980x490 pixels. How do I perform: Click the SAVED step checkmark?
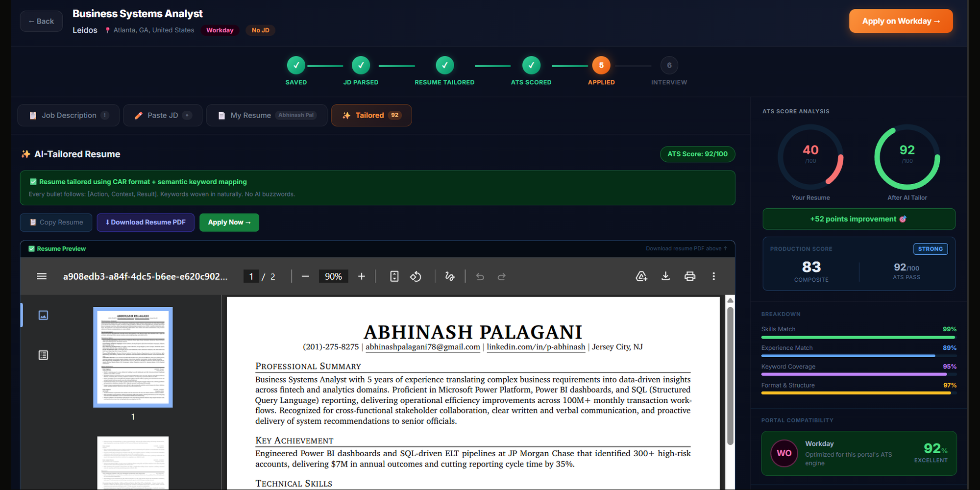point(296,65)
